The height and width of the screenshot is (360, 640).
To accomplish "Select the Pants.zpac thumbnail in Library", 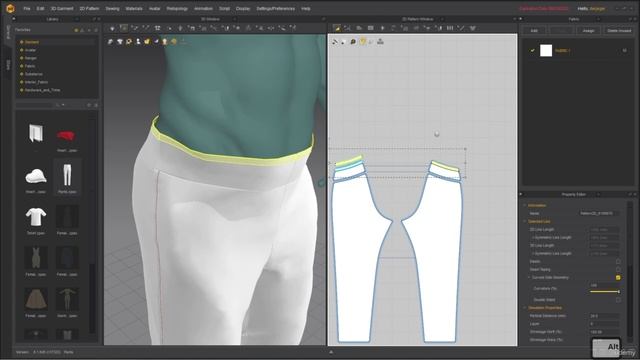I will pos(67,177).
